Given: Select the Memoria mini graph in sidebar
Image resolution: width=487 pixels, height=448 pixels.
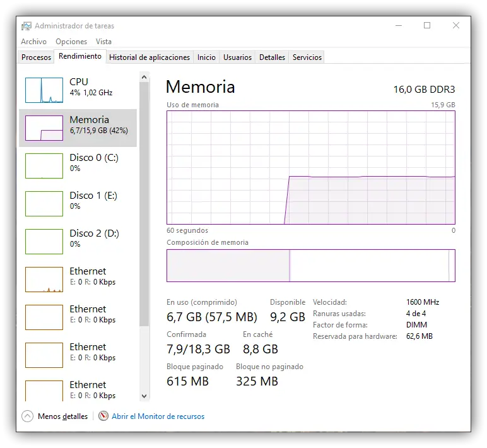Looking at the screenshot, I should (x=44, y=127).
